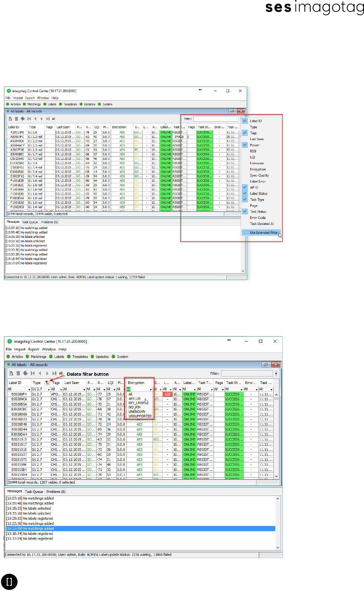Close inner frame in window showing 1207 visible

point(276,365)
